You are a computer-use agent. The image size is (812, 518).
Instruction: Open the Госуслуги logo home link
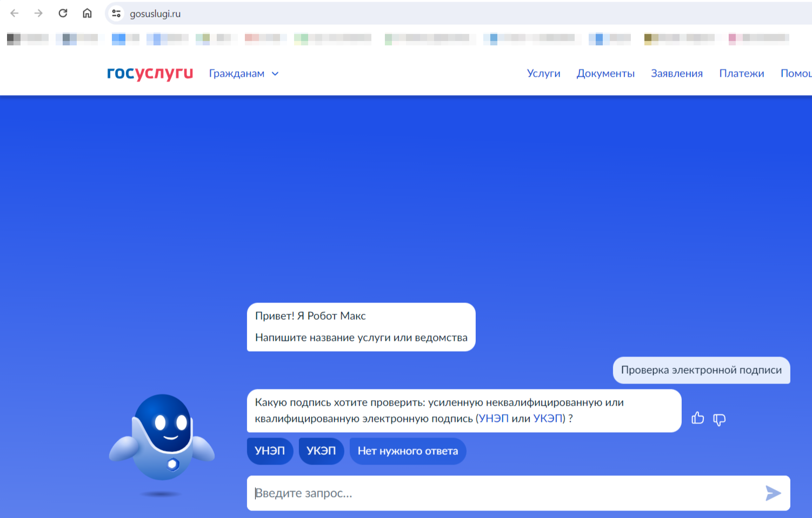pos(150,73)
